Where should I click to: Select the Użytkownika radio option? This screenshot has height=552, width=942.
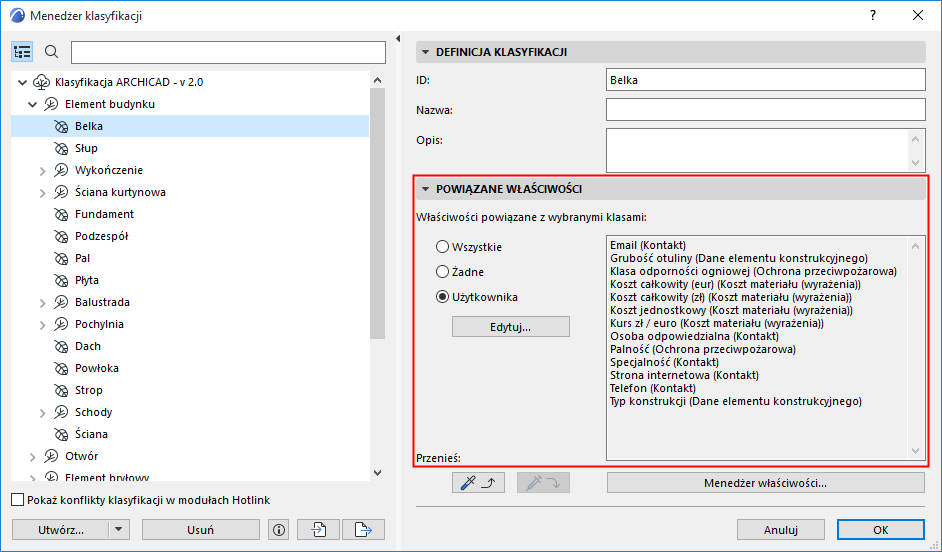[443, 297]
